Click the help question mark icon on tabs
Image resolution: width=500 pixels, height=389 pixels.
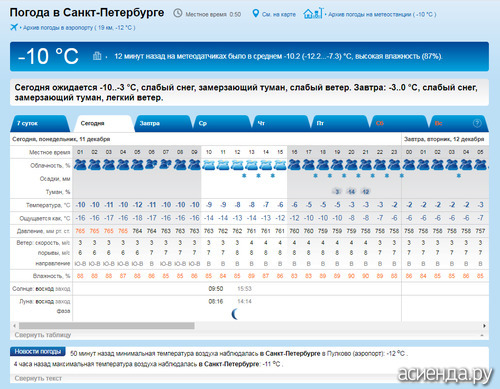(477, 123)
